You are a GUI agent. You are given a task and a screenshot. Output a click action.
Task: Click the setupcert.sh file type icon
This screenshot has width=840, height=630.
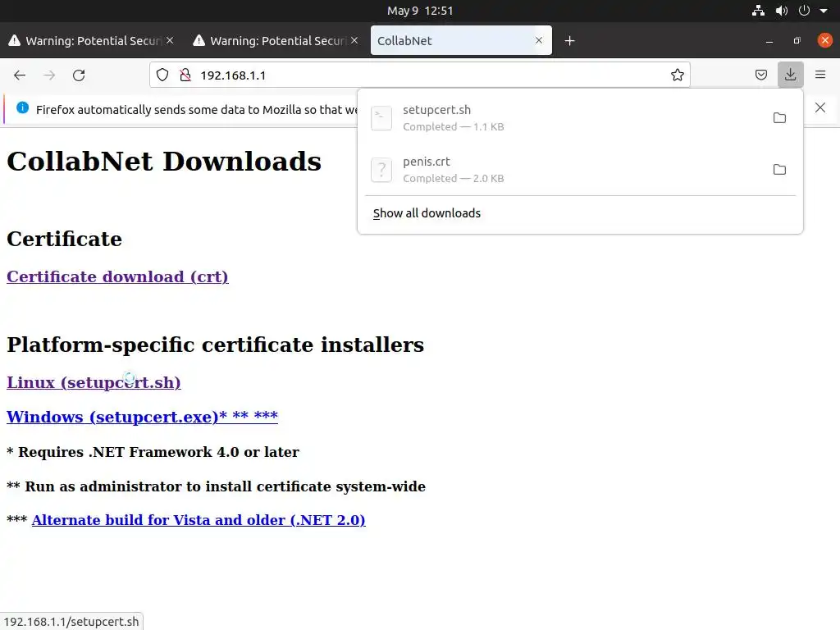tap(381, 118)
